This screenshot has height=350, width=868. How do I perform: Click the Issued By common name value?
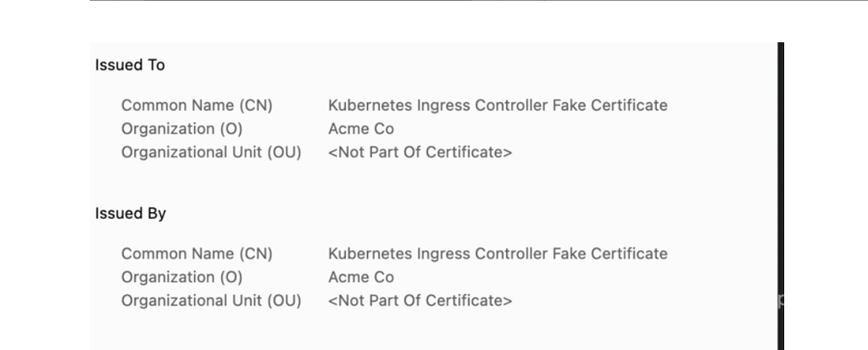tap(498, 254)
